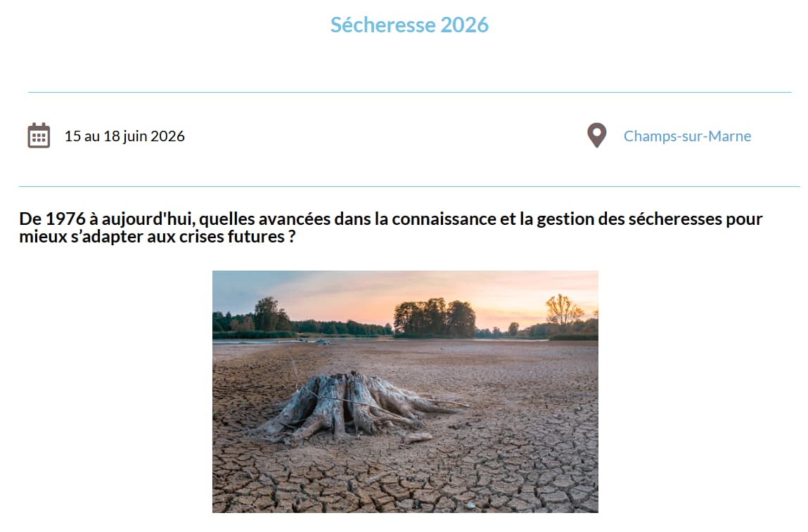Click the location pin icon
Image resolution: width=808 pixels, height=532 pixels.
click(596, 136)
